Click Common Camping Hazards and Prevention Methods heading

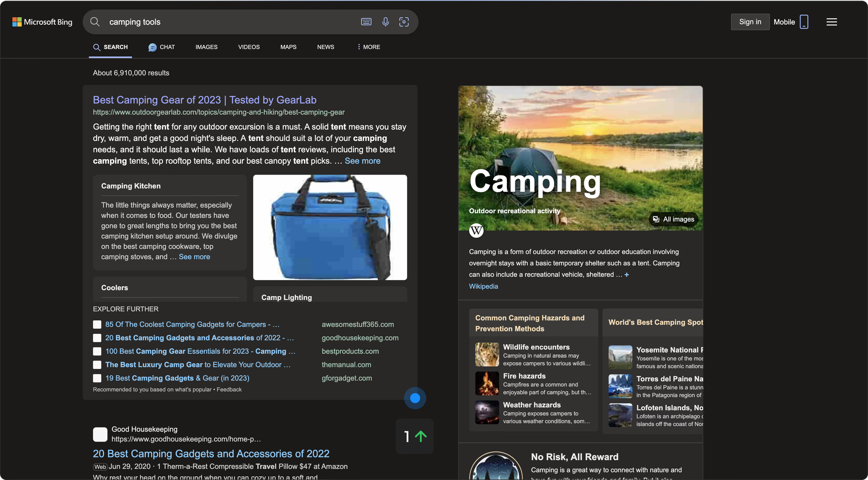tap(530, 323)
